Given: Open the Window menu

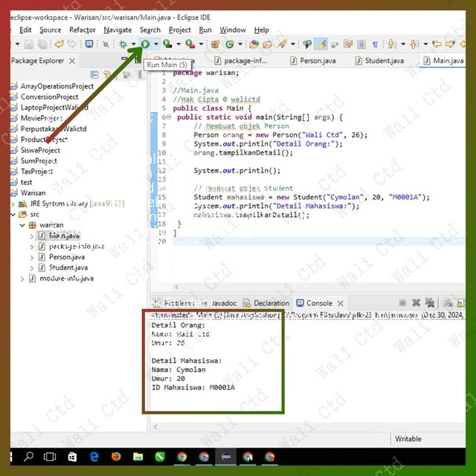Looking at the screenshot, I should [233, 30].
